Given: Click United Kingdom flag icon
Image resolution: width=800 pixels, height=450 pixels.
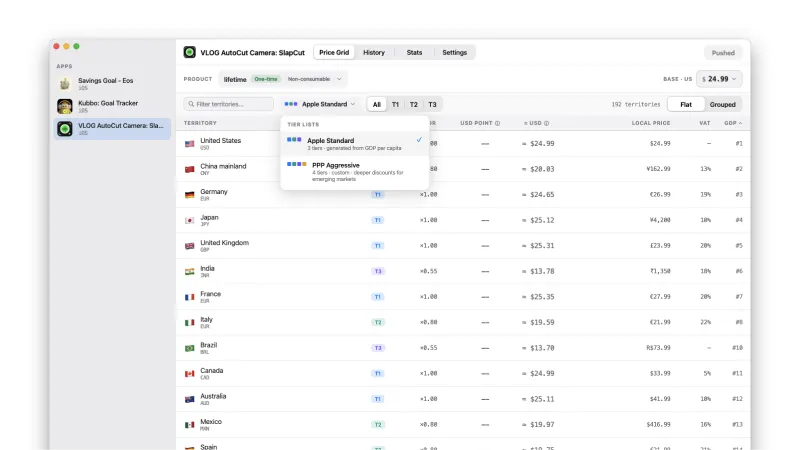Looking at the screenshot, I should [x=190, y=246].
